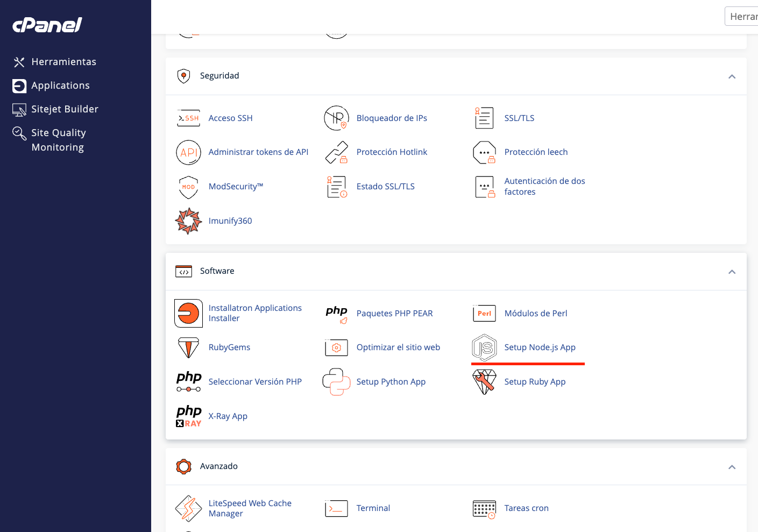Click the Acceso SSH icon

(x=188, y=118)
